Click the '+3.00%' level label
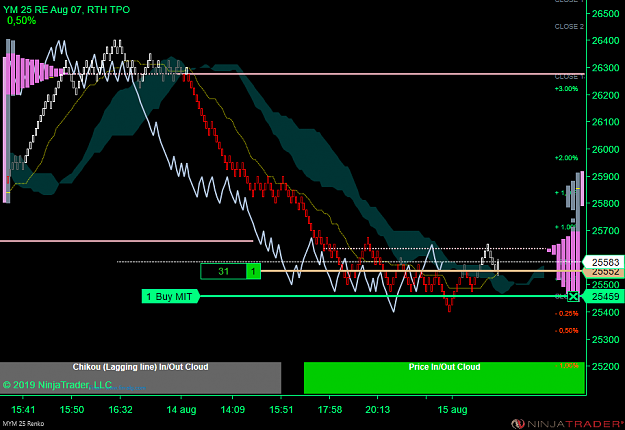 point(566,88)
